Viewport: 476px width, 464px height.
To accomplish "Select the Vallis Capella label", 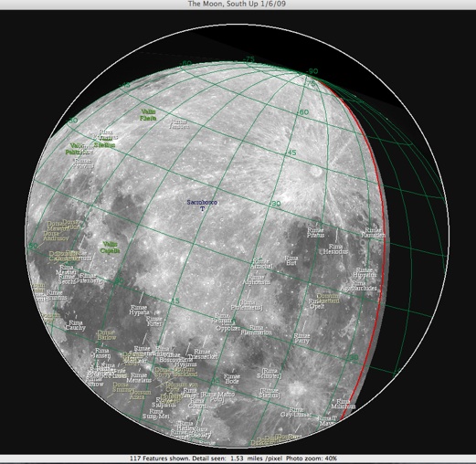I will 110,248.
